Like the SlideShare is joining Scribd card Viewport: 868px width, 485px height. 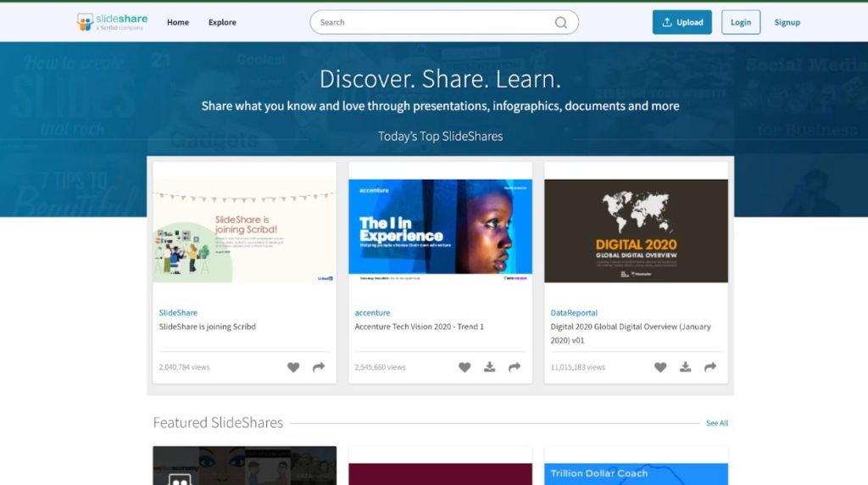[x=293, y=367]
